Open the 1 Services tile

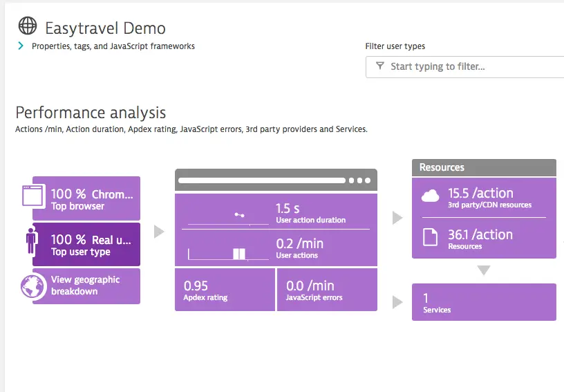point(484,302)
